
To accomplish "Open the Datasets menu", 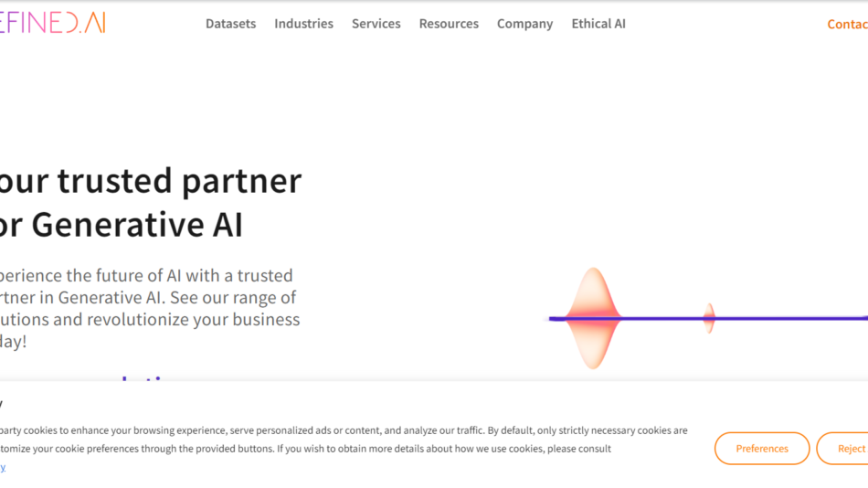I will tap(230, 24).
